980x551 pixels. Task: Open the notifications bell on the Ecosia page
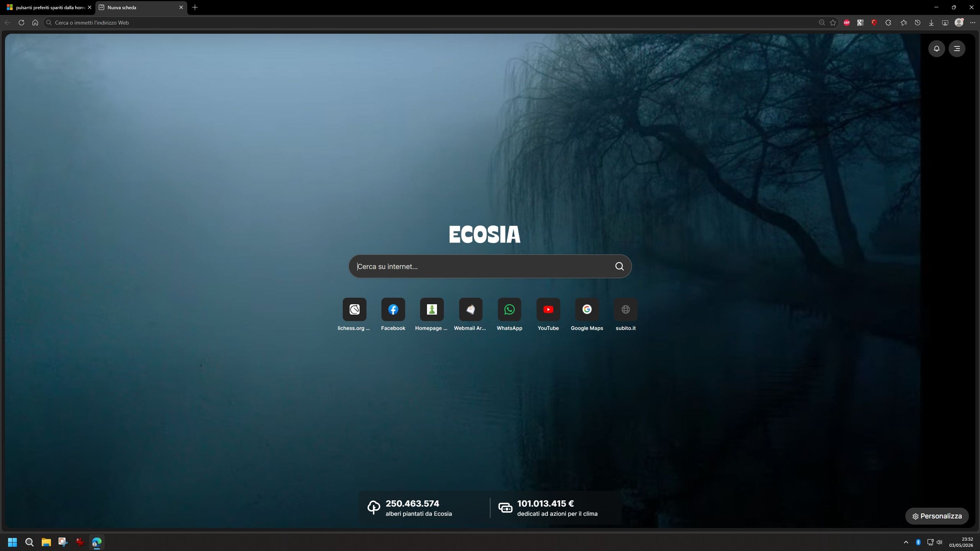936,49
